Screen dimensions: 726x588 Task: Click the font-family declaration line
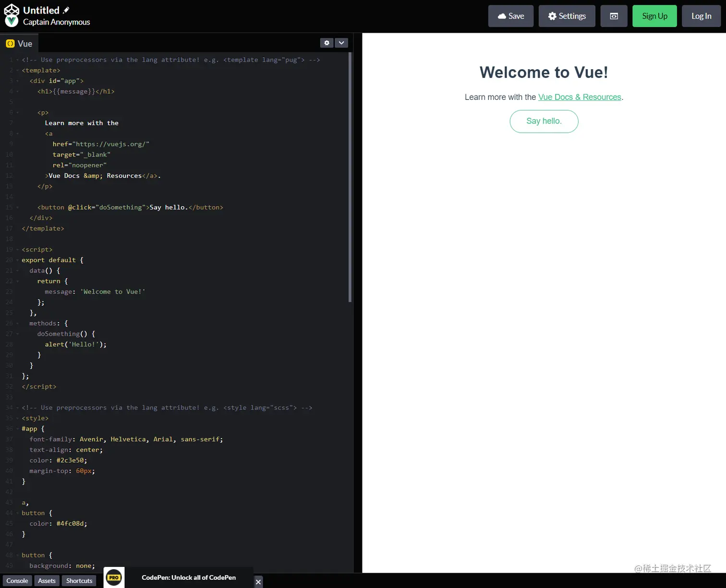(126, 440)
